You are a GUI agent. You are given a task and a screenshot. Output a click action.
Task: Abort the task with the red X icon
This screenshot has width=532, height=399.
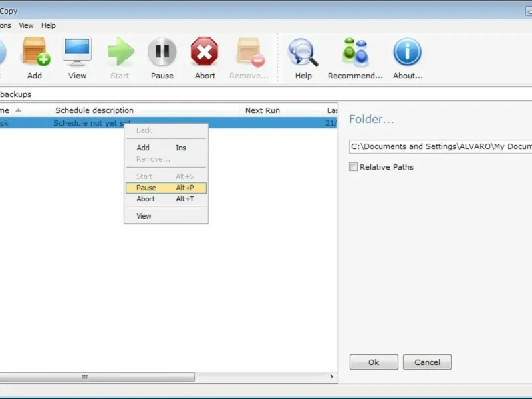(205, 58)
